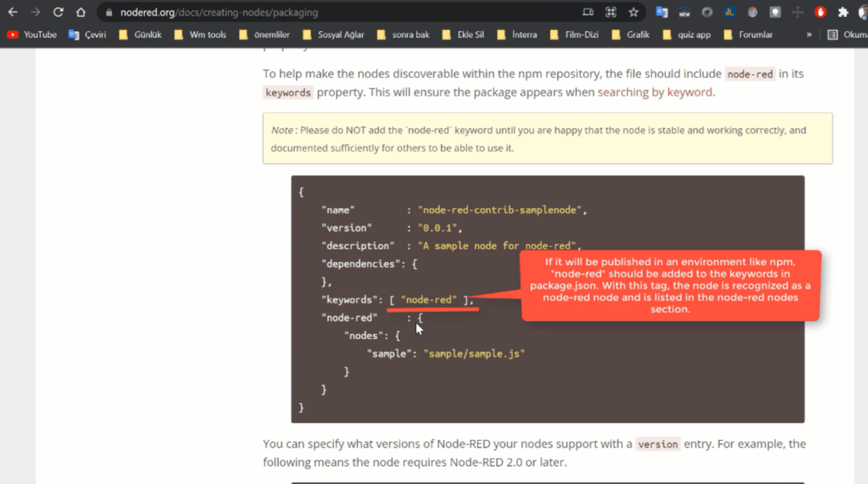
Task: Click the 'keywords' inline code word
Action: point(288,92)
